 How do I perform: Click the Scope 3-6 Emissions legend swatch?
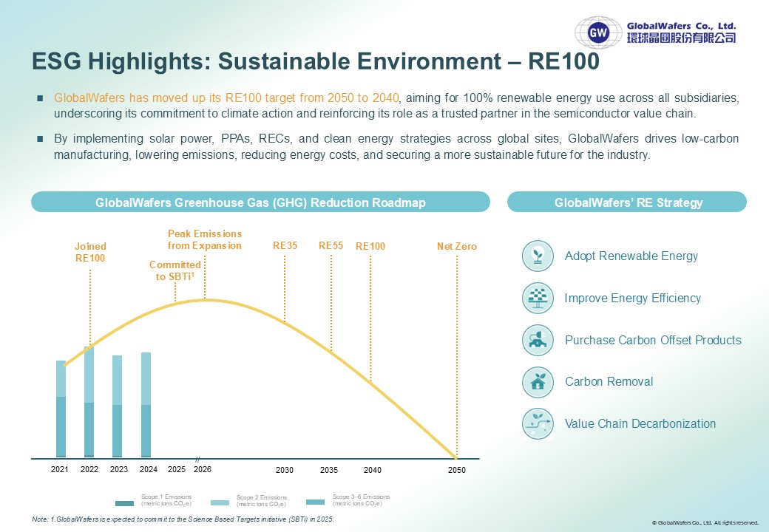click(315, 502)
